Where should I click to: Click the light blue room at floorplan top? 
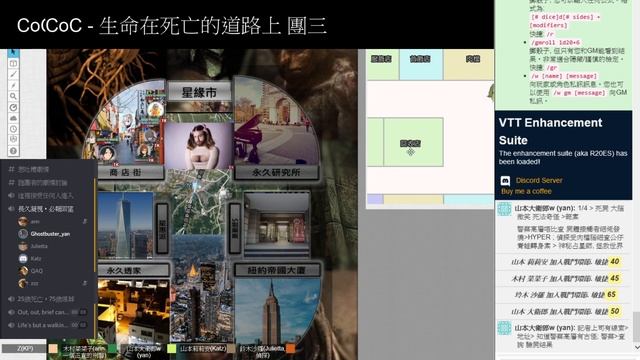click(x=420, y=64)
